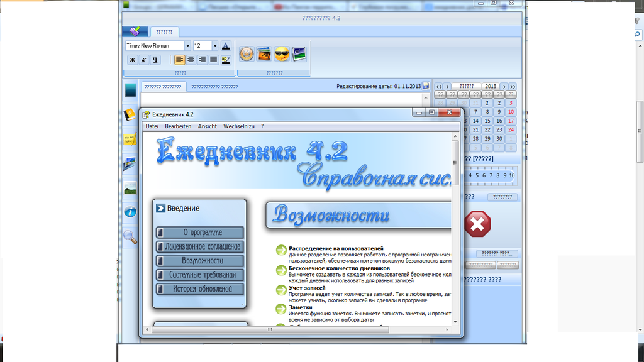Click the palm tree picture icon
The image size is (644, 362).
pyautogui.click(x=264, y=54)
